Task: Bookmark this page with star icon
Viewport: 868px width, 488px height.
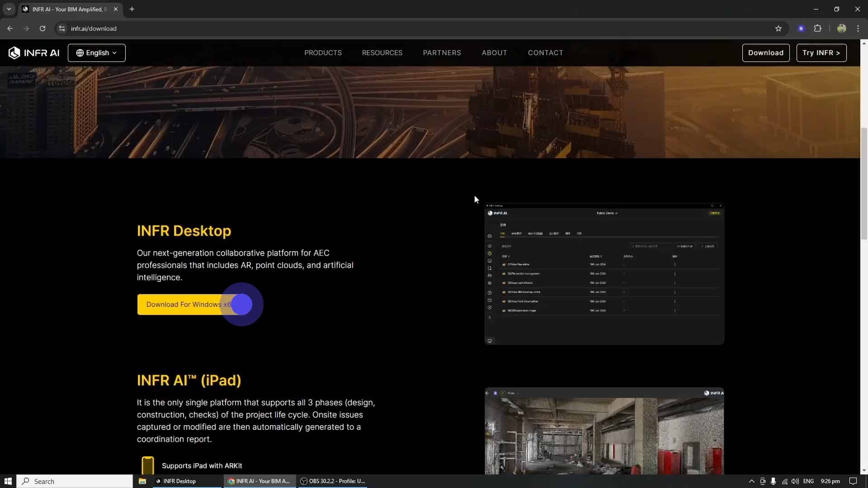Action: click(x=778, y=28)
